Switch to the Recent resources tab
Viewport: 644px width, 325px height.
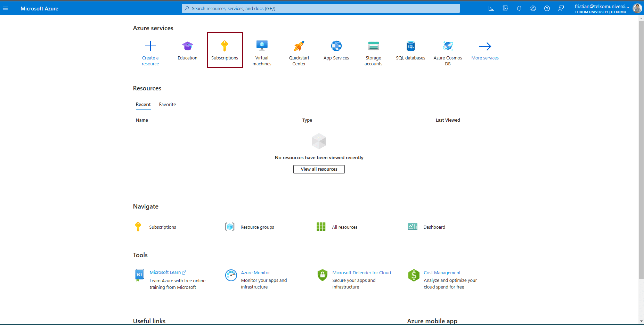(143, 105)
